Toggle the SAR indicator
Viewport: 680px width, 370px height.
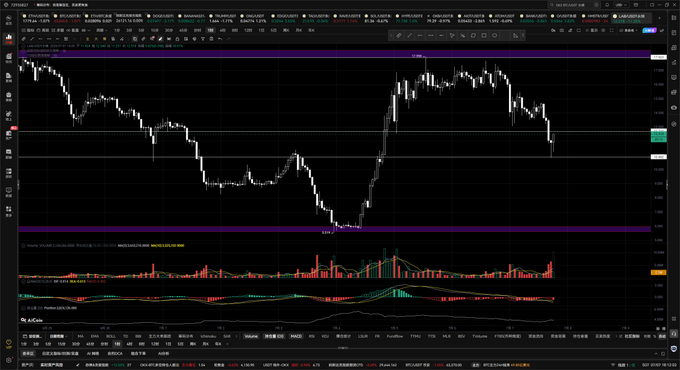click(x=227, y=336)
